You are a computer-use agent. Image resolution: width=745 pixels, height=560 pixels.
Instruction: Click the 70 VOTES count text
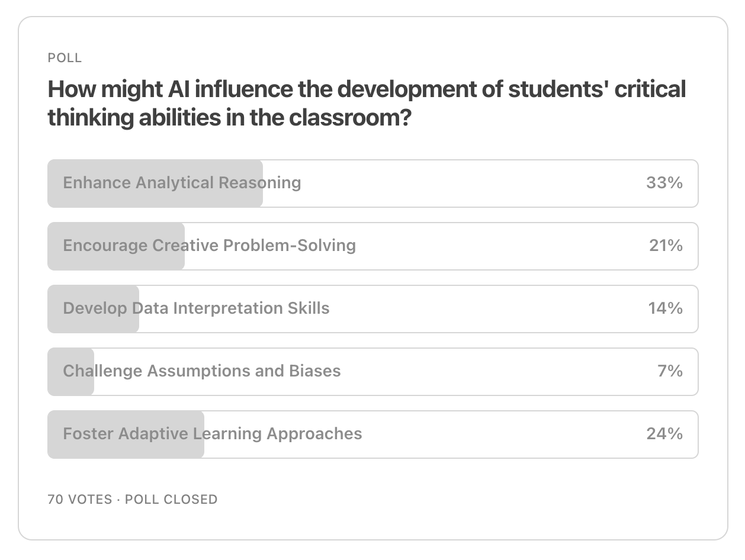[79, 499]
